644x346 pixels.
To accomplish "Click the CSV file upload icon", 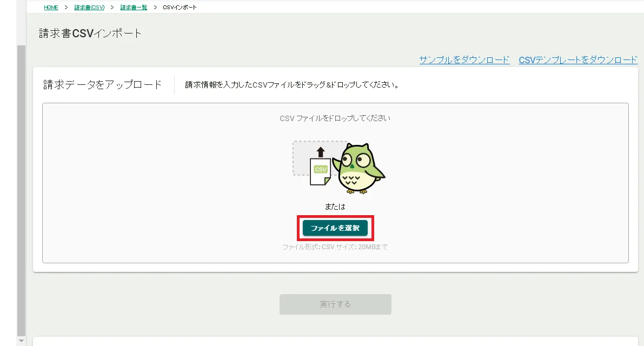I will 320,166.
